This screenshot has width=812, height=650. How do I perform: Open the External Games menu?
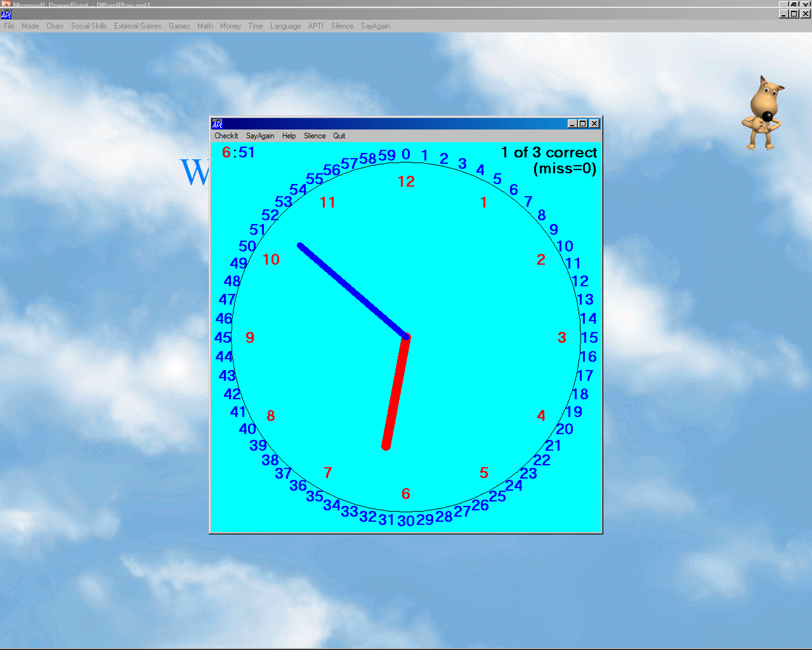[138, 26]
